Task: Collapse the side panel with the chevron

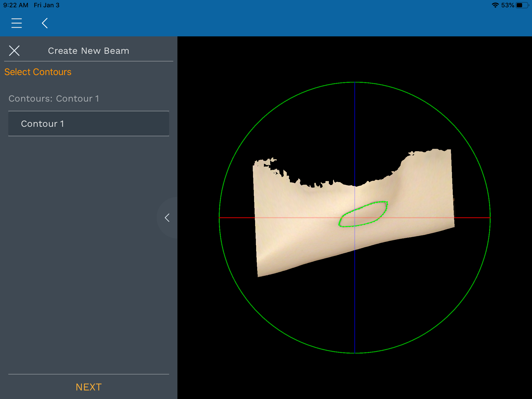Action: tap(167, 218)
